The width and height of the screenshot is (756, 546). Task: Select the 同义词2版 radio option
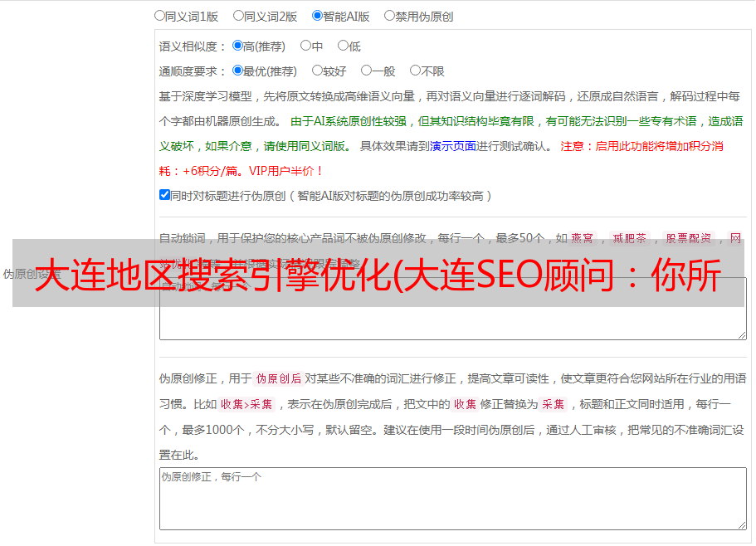point(238,16)
